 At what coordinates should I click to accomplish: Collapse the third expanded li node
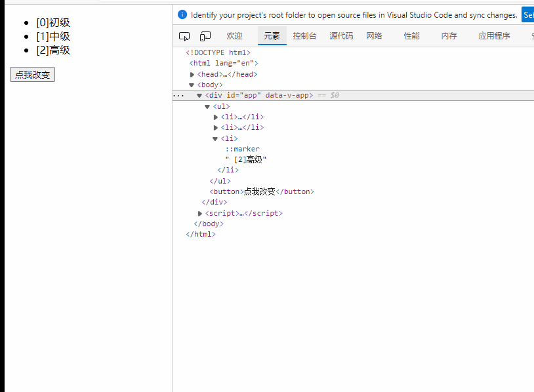point(215,138)
